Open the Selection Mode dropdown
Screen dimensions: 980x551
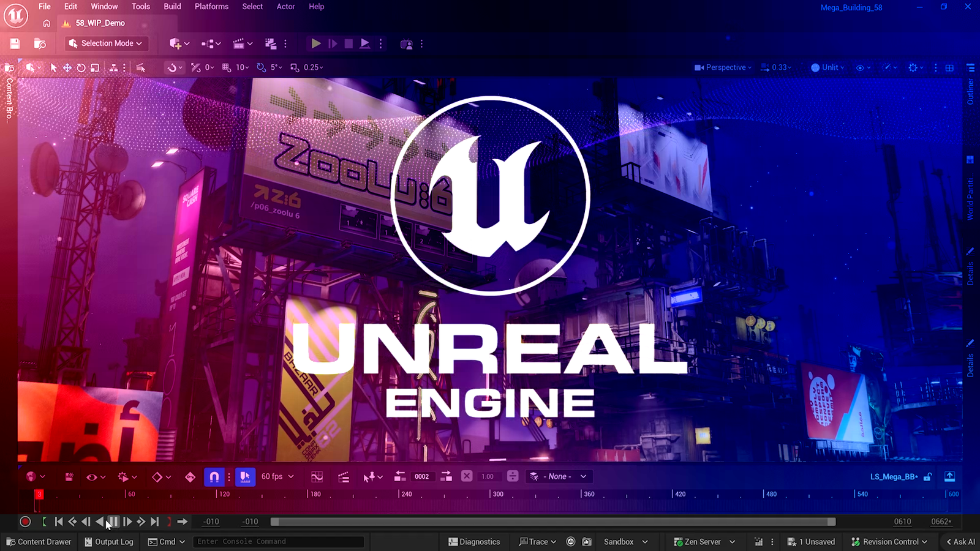(x=106, y=43)
